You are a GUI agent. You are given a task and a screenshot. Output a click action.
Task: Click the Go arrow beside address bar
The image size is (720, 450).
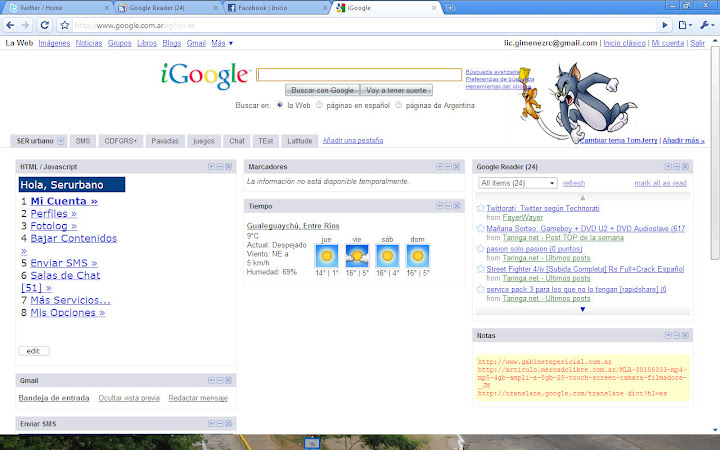(x=664, y=25)
